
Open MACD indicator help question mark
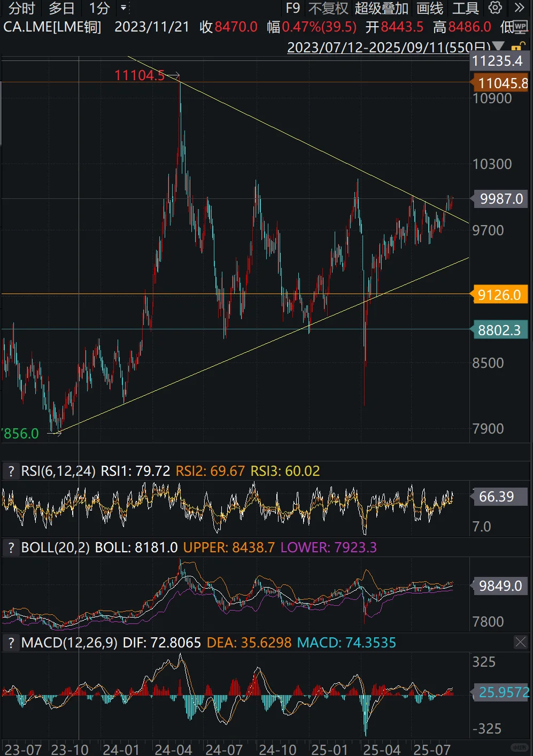click(11, 642)
